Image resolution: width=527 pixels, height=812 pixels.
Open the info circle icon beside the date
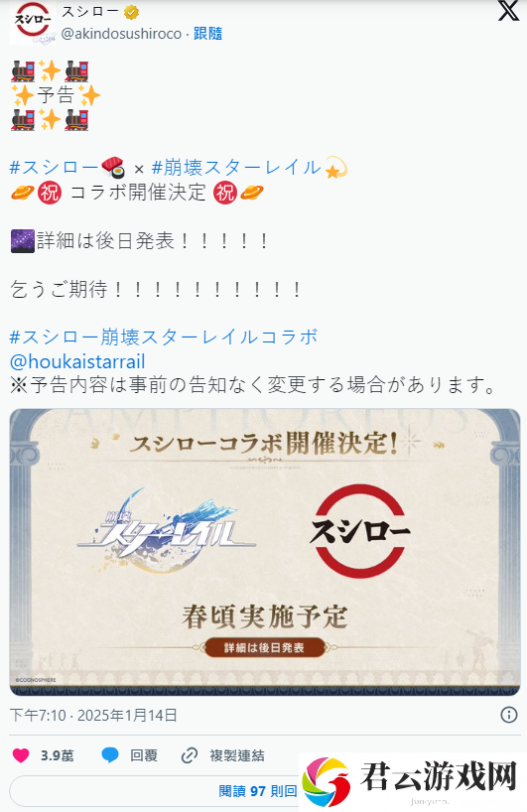coord(509,715)
